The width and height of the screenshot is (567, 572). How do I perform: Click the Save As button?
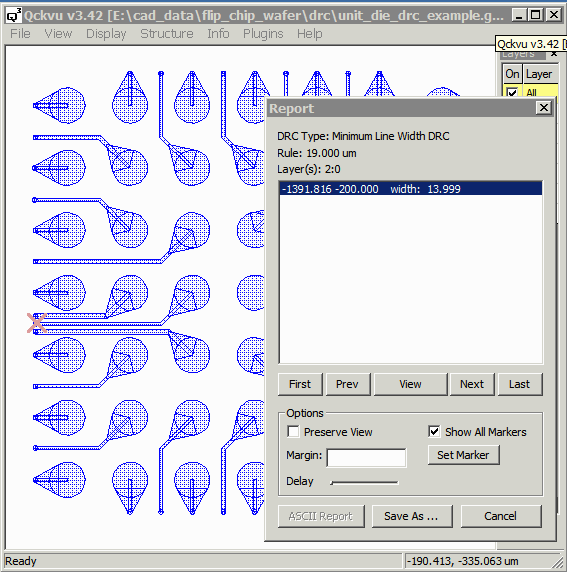coord(412,516)
